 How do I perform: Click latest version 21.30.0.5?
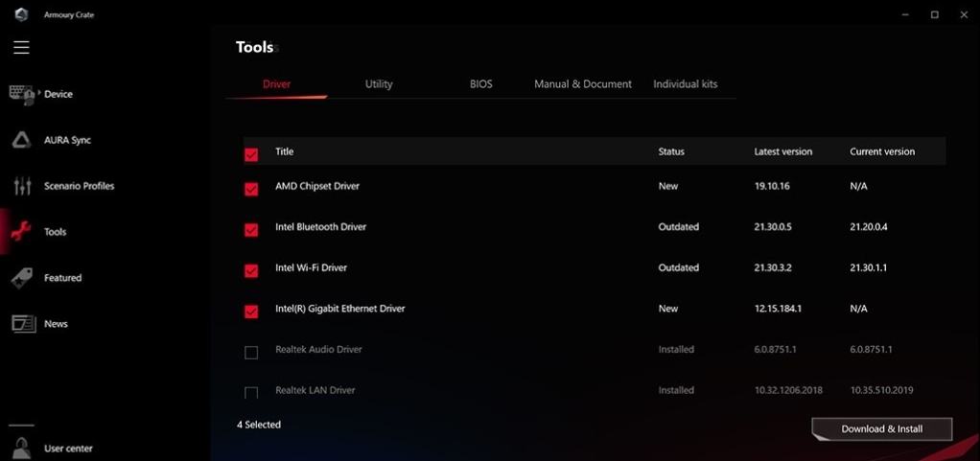[x=773, y=227]
